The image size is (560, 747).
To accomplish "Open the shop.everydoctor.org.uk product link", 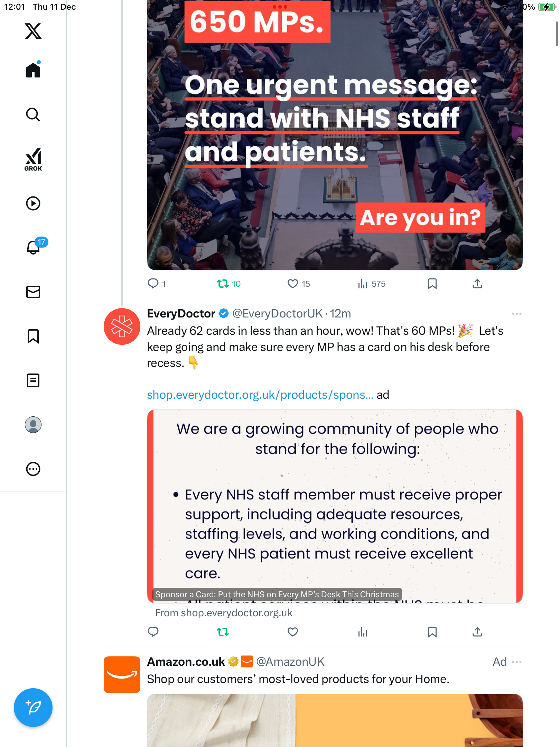I will pos(260,395).
